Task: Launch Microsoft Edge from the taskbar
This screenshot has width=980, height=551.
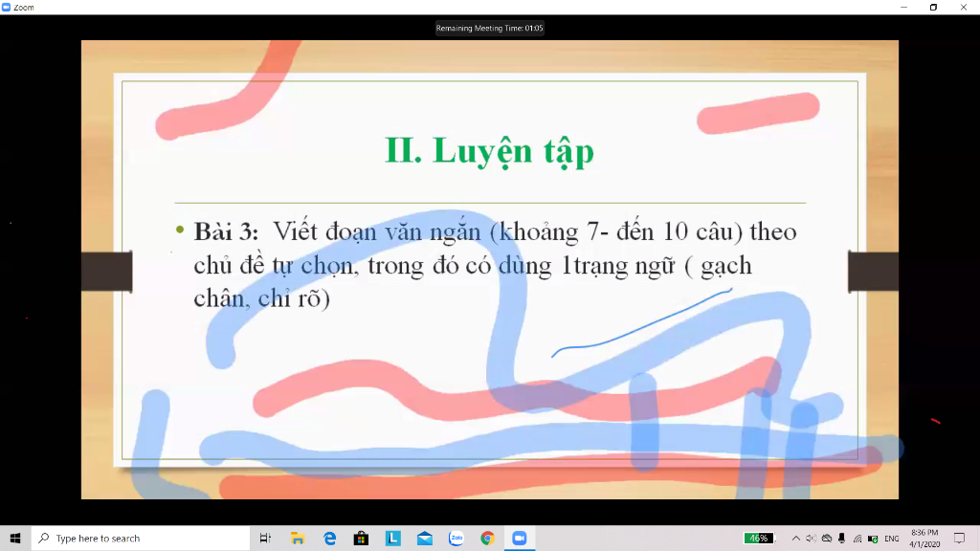Action: (x=329, y=538)
